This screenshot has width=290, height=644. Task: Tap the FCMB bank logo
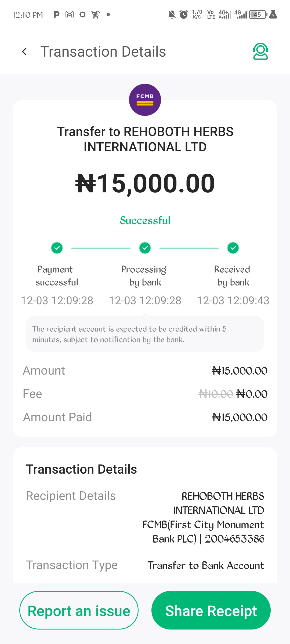point(145,100)
